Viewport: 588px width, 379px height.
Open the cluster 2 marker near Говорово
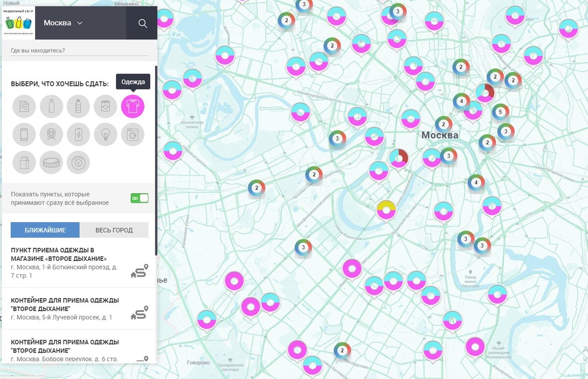342,351
